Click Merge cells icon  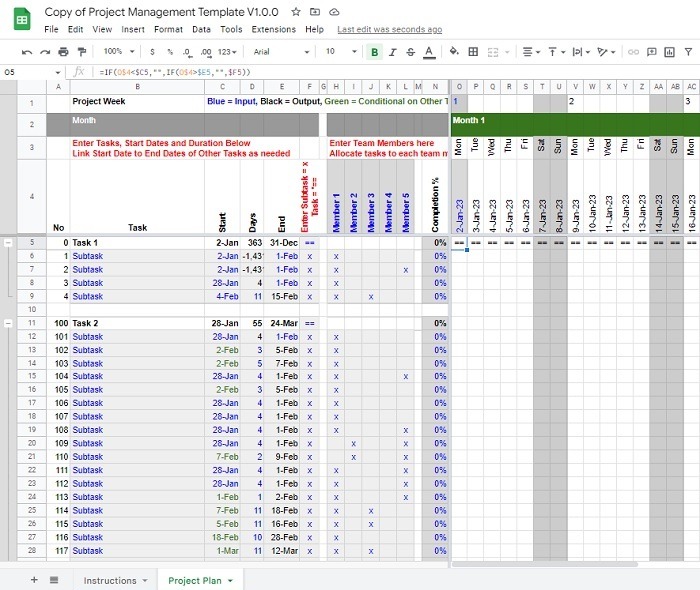(x=493, y=52)
